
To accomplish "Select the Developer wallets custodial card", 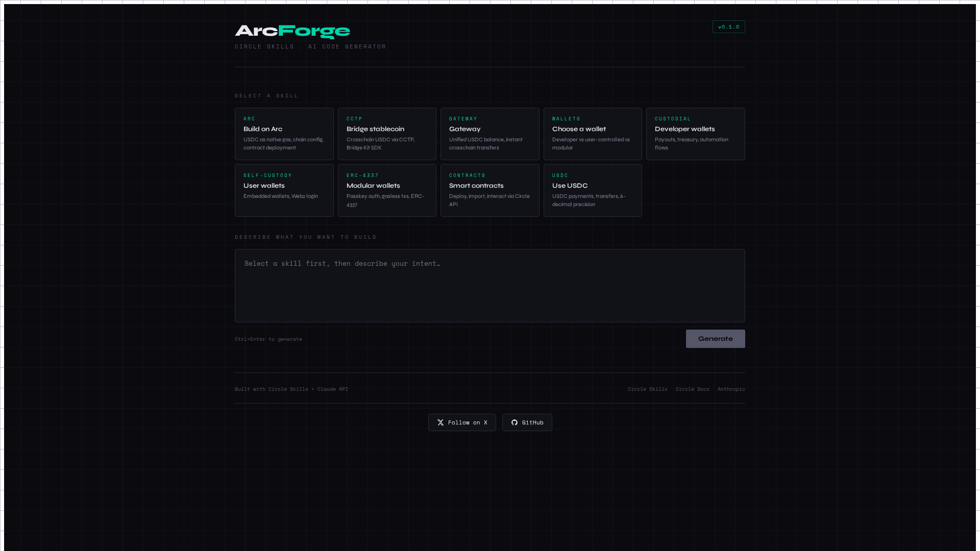I will coord(696,134).
